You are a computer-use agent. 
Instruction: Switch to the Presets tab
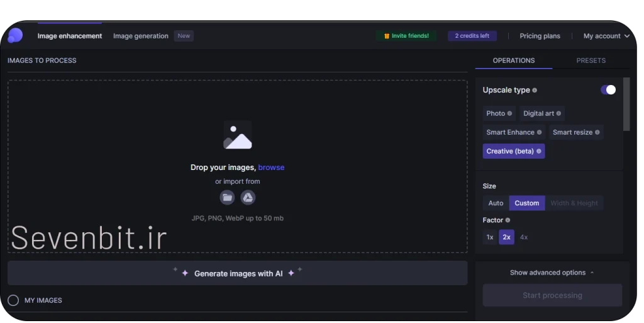[x=591, y=60]
